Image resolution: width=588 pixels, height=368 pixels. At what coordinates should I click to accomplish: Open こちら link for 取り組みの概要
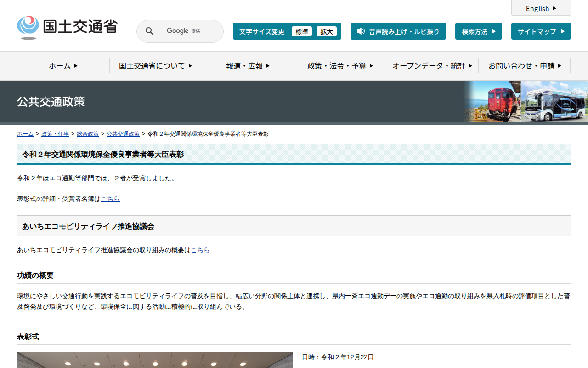200,250
